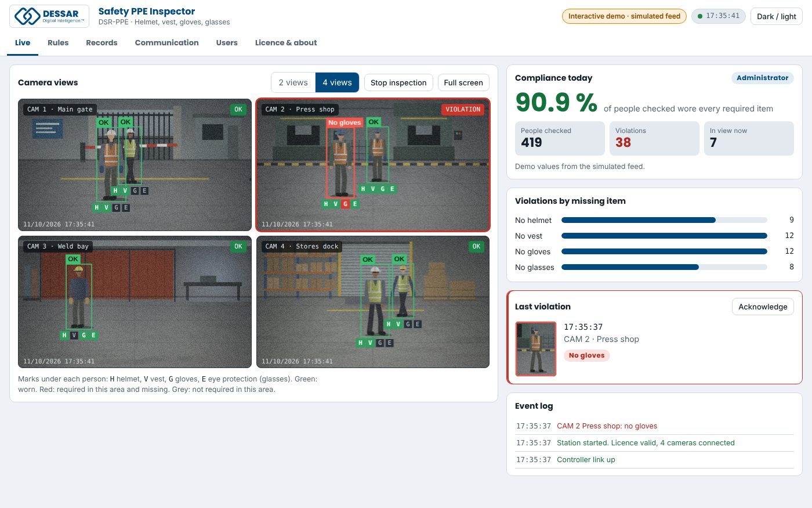Select the 'Station started. Licence valid' log entry
Viewport: 812px width, 508px height.
tap(654, 443)
